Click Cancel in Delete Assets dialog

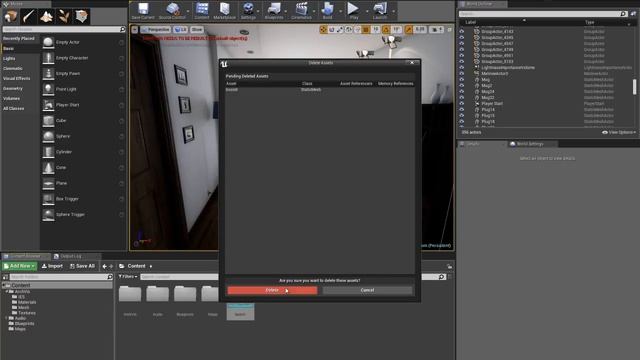(367, 290)
